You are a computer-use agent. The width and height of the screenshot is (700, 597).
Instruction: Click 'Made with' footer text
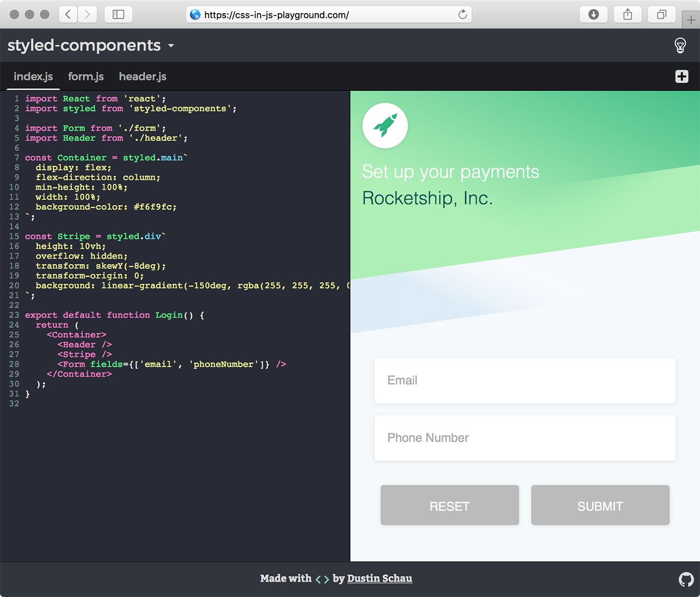click(286, 578)
